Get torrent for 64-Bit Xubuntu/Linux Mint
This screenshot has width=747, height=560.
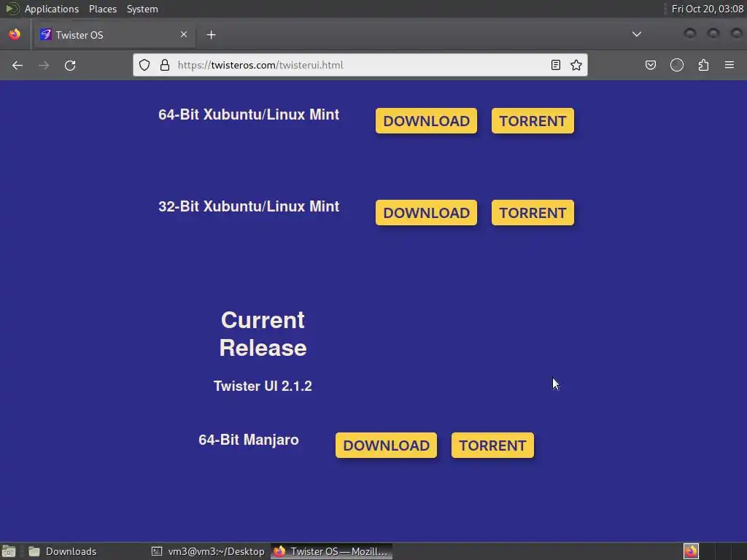[x=533, y=121]
